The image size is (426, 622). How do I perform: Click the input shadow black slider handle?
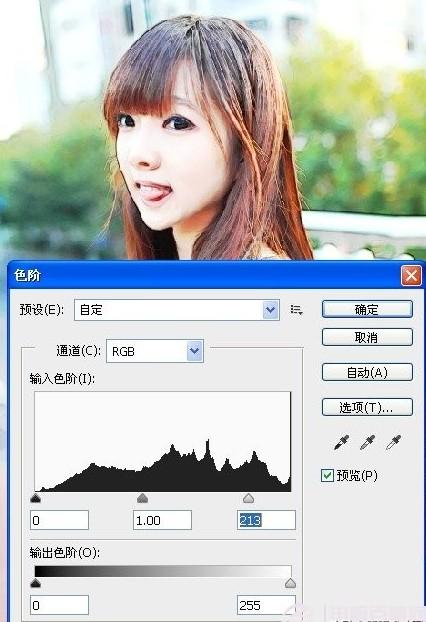[x=36, y=498]
